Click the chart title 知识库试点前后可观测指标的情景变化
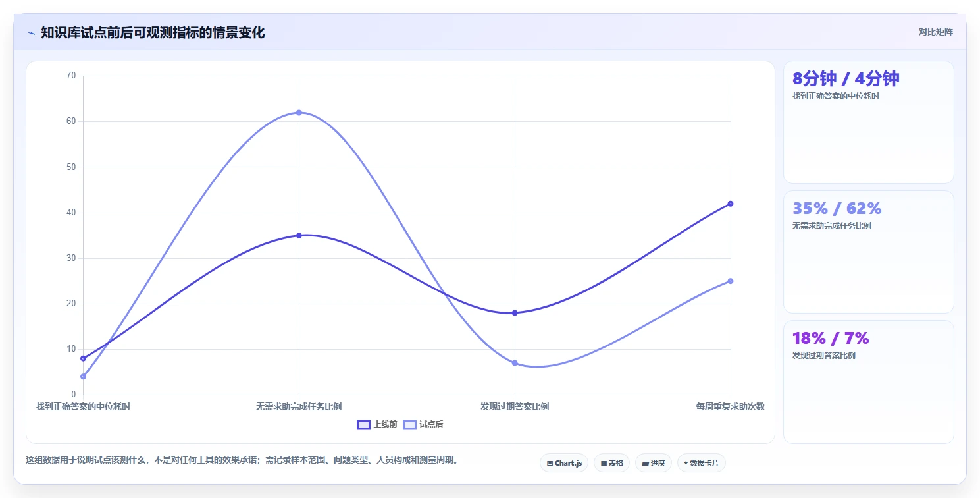Viewport: 980px width, 498px height. click(x=153, y=33)
